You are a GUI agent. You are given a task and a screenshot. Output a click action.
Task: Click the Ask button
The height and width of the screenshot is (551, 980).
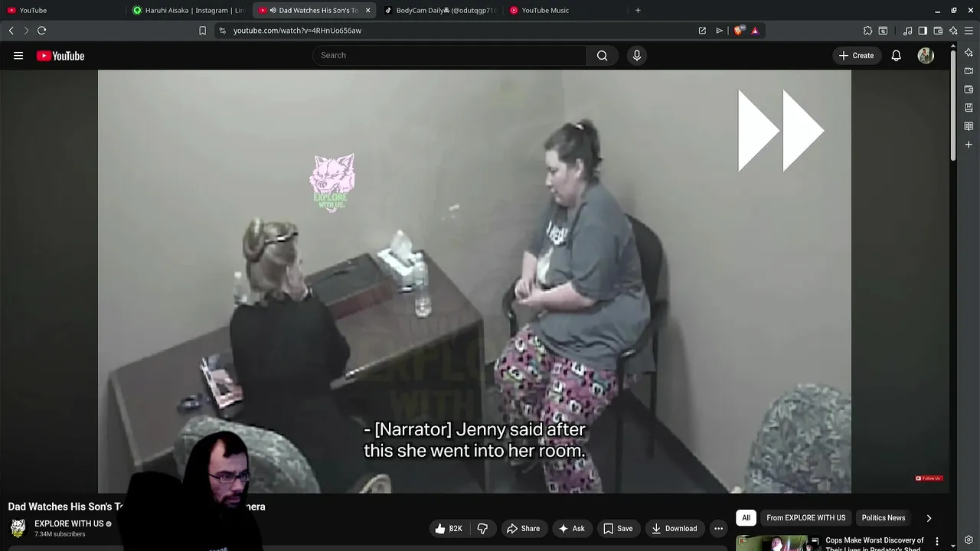[572, 529]
